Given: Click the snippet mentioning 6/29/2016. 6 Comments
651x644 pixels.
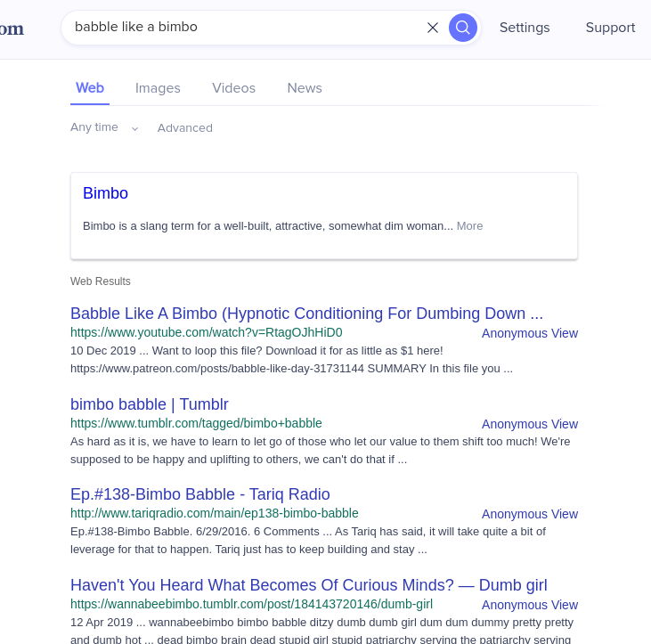Looking at the screenshot, I should pyautogui.click(x=307, y=541).
